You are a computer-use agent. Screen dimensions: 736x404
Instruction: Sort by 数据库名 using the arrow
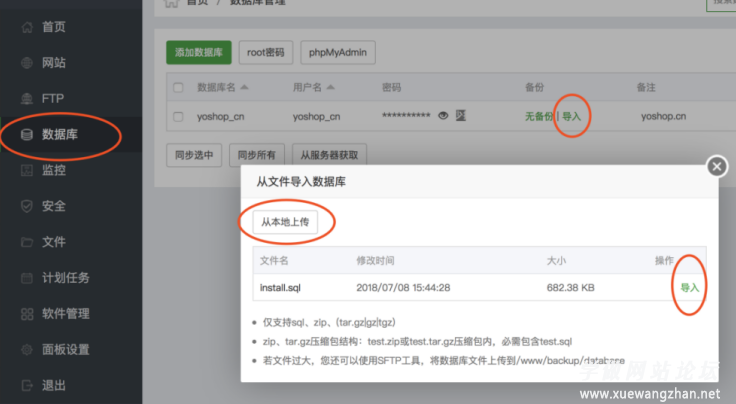coord(244,87)
